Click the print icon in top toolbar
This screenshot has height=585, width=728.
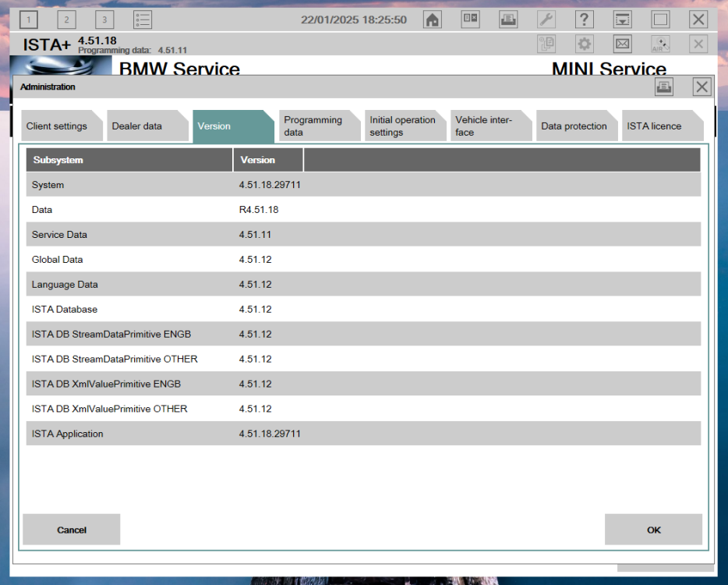(508, 20)
